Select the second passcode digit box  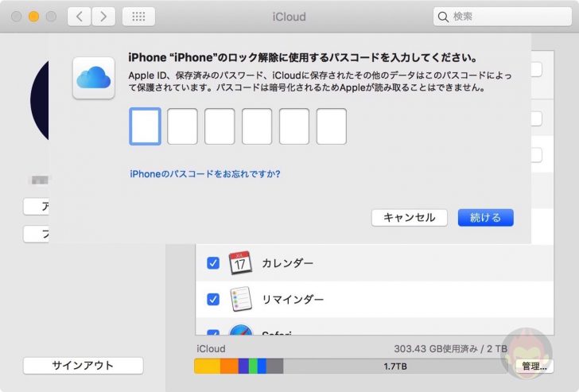point(182,126)
